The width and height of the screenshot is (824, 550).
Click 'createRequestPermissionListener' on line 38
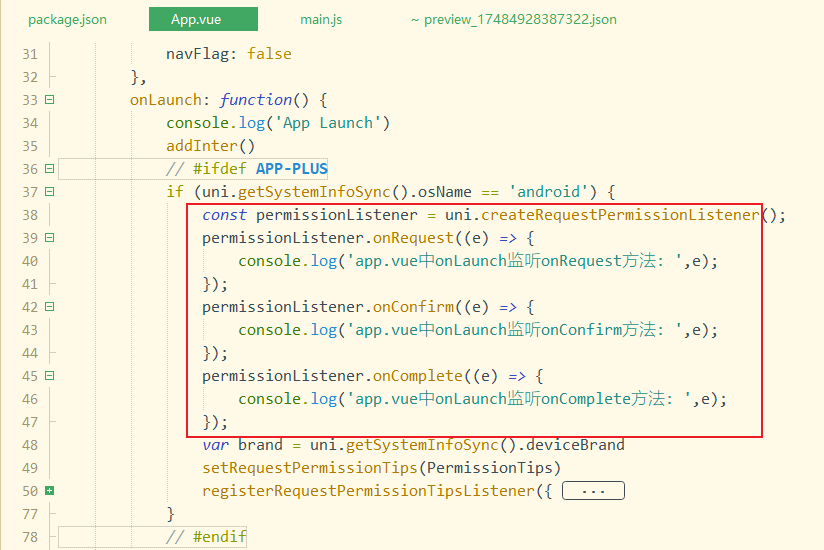[x=620, y=215]
